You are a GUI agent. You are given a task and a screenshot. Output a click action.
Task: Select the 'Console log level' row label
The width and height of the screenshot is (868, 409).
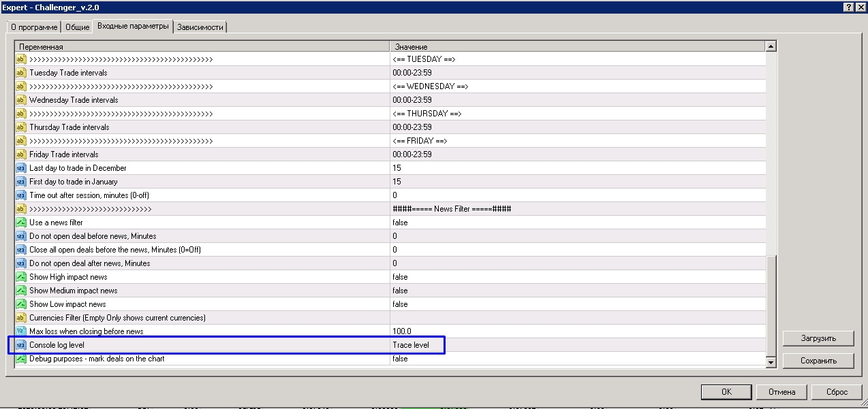[x=57, y=345]
